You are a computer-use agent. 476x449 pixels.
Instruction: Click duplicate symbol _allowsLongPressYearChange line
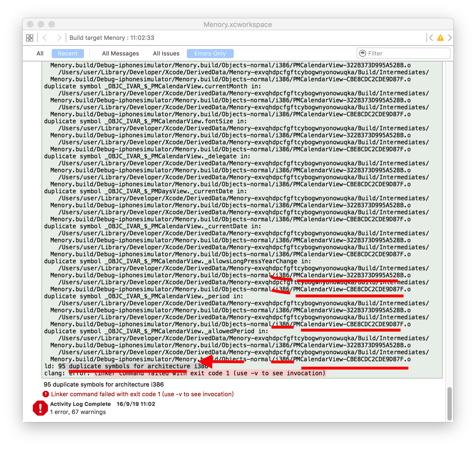(x=177, y=261)
